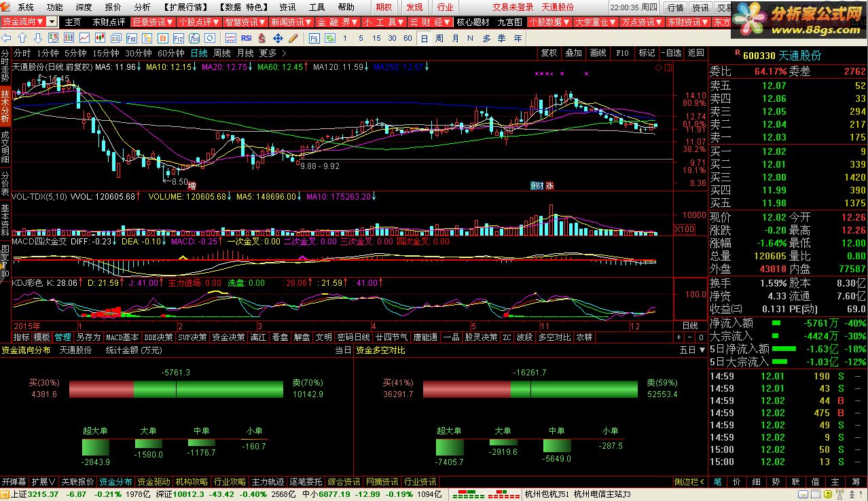Viewport: 868px width, 501px height.
Task: Click the news report page icon
Action: click(116, 38)
